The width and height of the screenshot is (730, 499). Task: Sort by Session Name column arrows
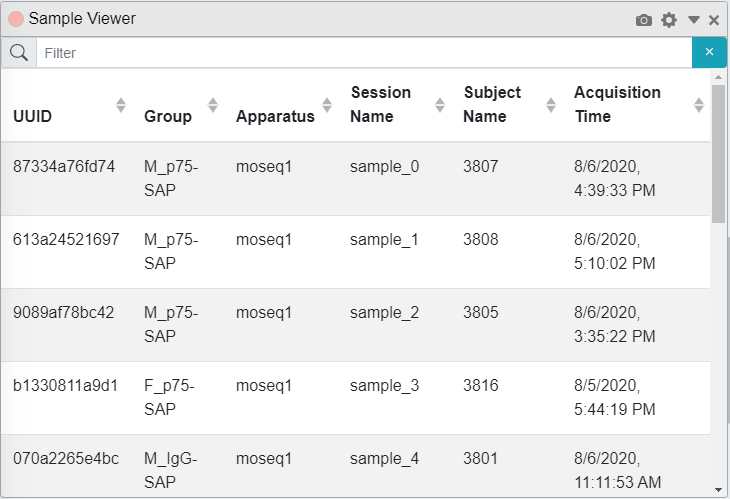[439, 105]
